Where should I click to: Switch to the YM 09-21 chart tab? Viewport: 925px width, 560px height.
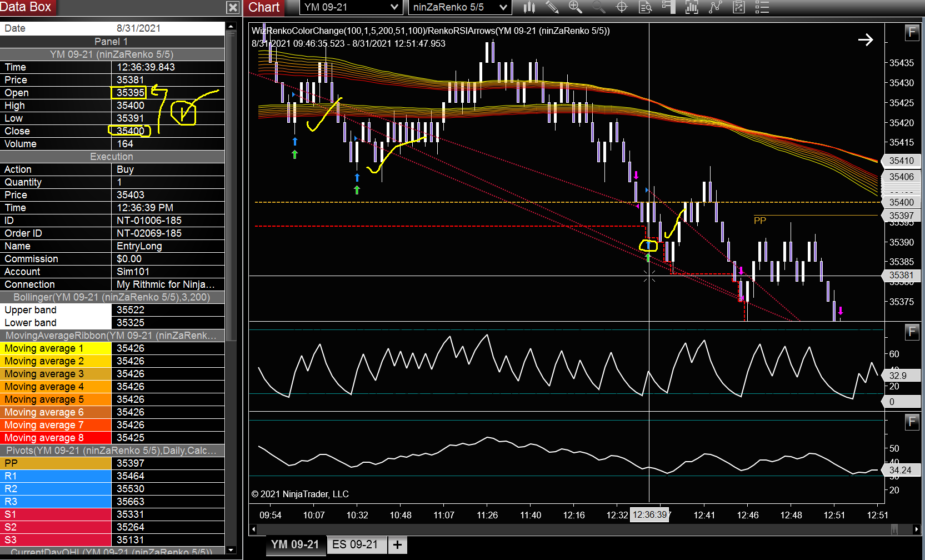click(x=295, y=544)
